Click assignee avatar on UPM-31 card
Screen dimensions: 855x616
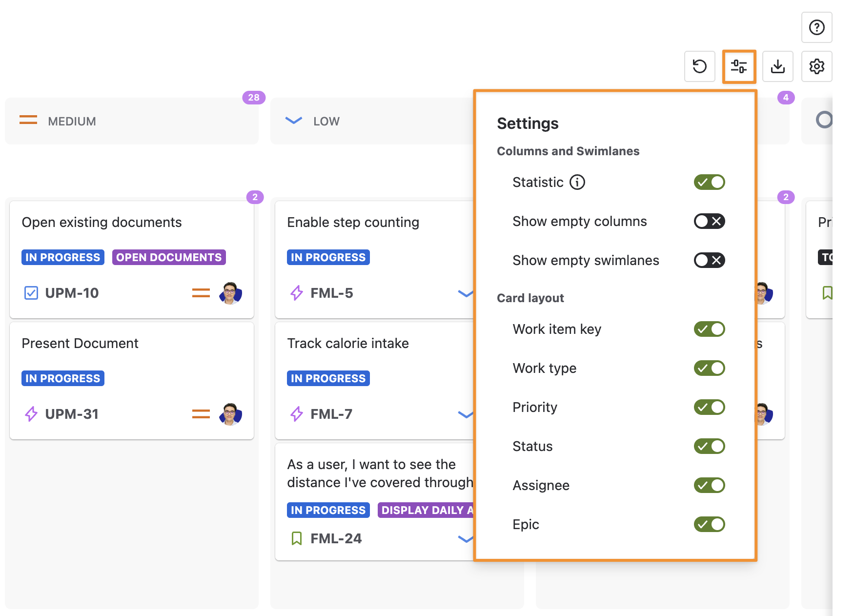[230, 414]
